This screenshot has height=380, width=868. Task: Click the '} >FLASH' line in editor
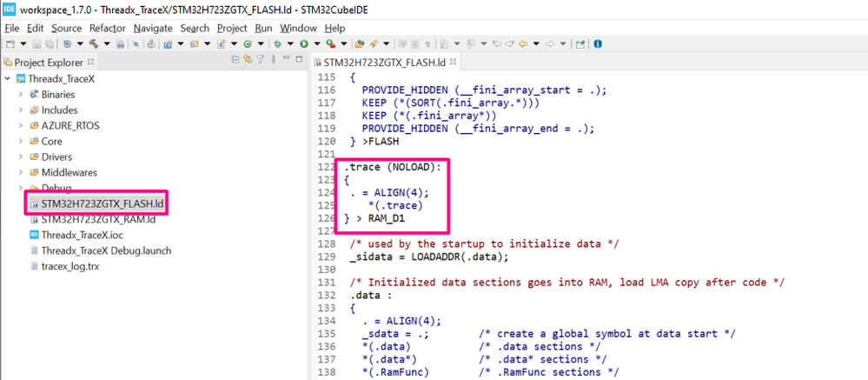click(374, 141)
